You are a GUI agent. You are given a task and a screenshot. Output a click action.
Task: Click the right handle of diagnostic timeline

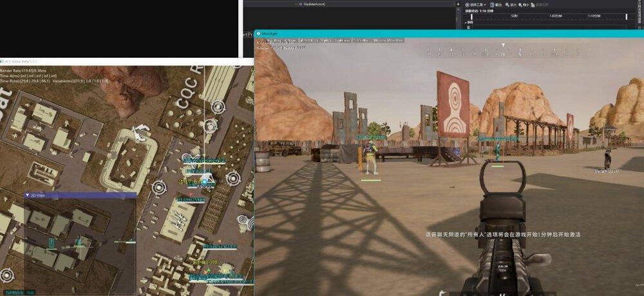[627, 17]
